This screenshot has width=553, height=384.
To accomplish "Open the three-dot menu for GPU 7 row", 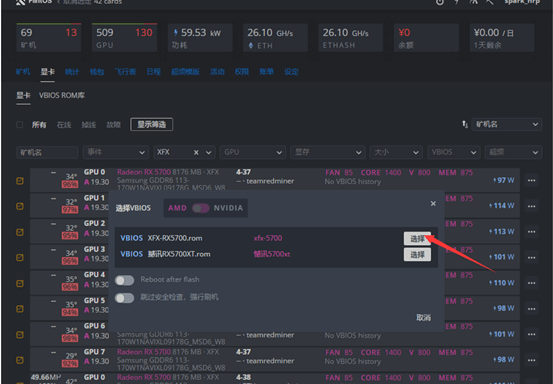I will click(x=531, y=360).
